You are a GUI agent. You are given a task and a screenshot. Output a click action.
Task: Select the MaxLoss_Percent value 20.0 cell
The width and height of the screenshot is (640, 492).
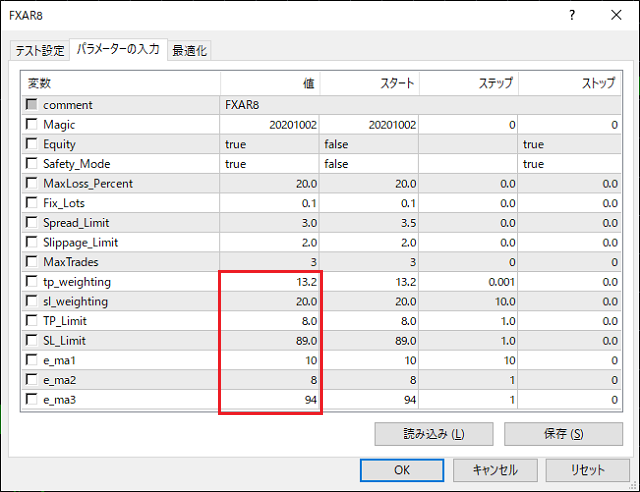coord(269,183)
